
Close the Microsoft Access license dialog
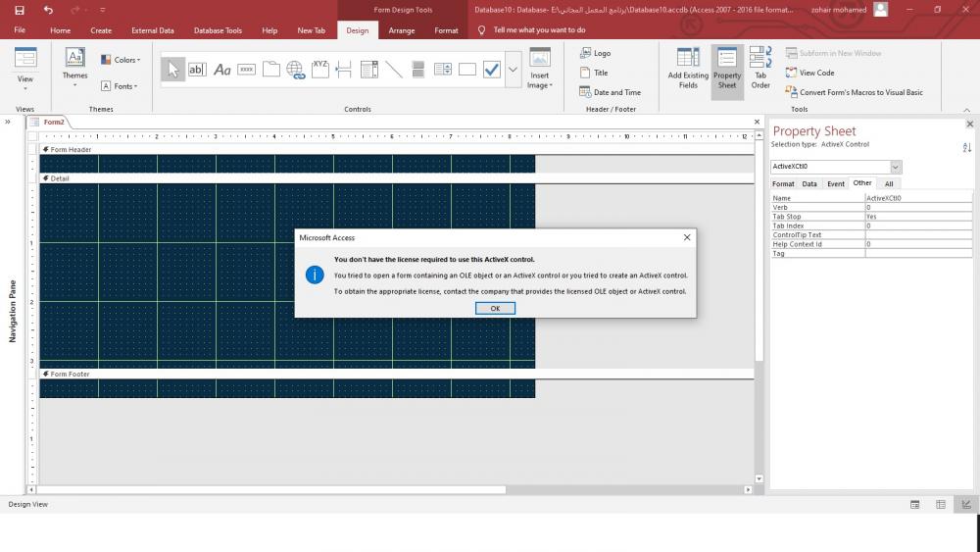coord(687,237)
